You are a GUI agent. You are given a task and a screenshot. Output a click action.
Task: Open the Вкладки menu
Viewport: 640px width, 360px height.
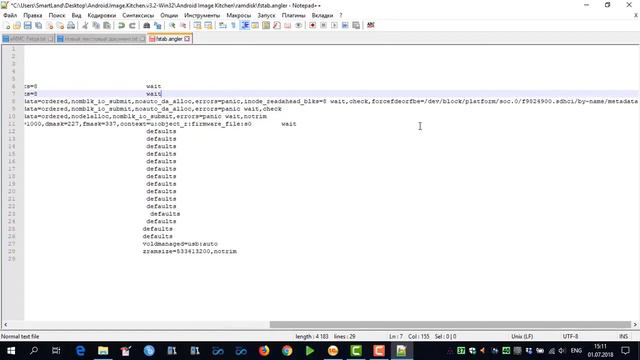[322, 15]
